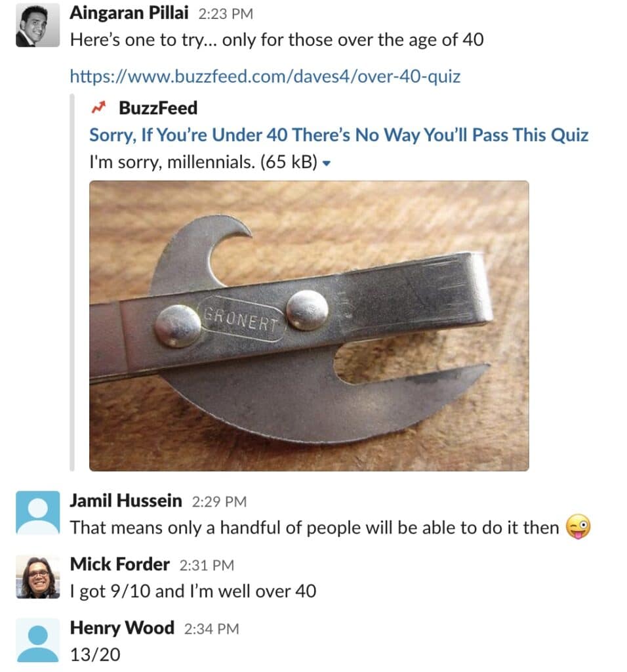
Task: Click the 2:34 PM message timestamp
Action: click(212, 629)
